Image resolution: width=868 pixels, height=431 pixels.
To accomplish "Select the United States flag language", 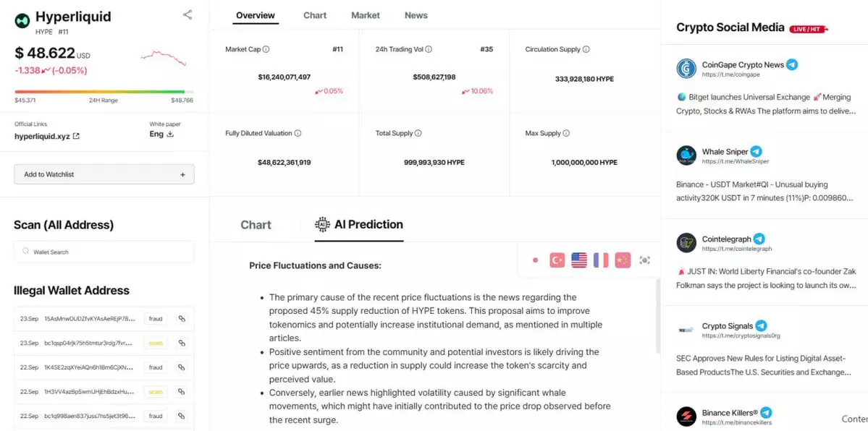I will tap(579, 260).
